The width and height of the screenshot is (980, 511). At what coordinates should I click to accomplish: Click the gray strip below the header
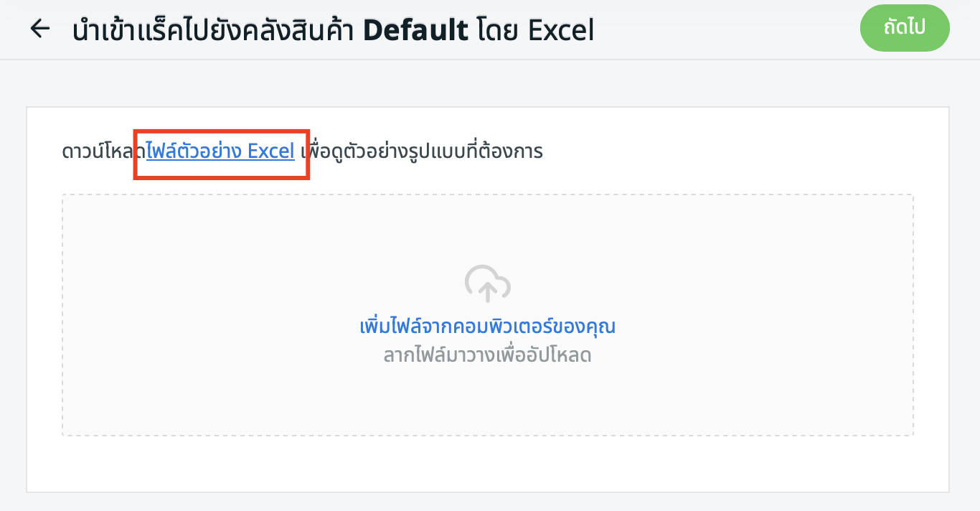(x=487, y=83)
